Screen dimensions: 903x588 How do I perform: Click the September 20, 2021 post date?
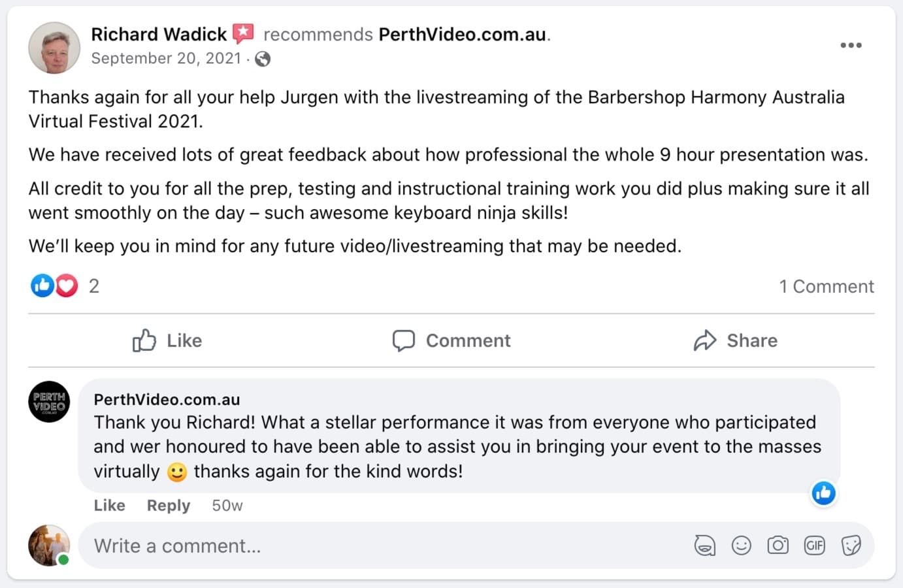[166, 58]
